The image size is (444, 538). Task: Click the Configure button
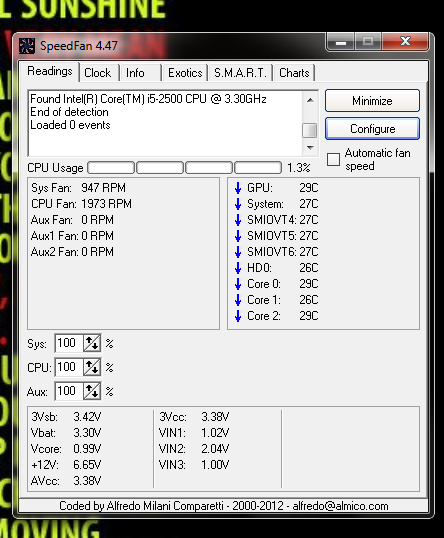(372, 129)
